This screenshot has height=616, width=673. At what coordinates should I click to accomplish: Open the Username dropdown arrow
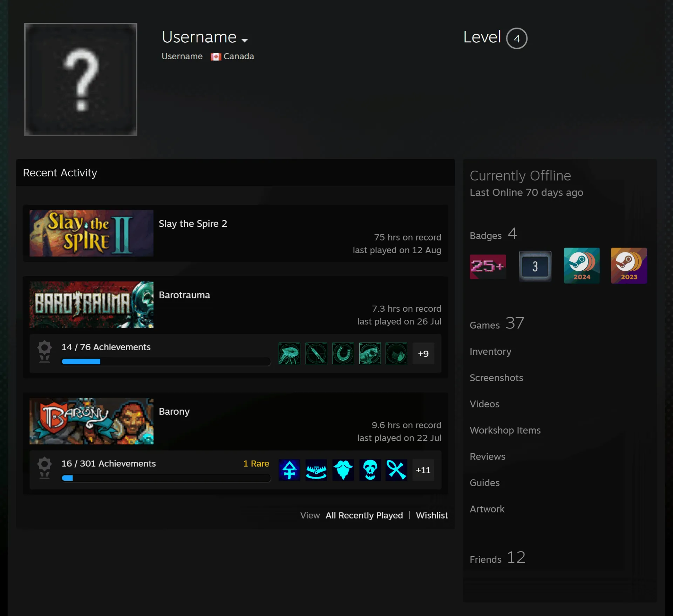tap(245, 40)
